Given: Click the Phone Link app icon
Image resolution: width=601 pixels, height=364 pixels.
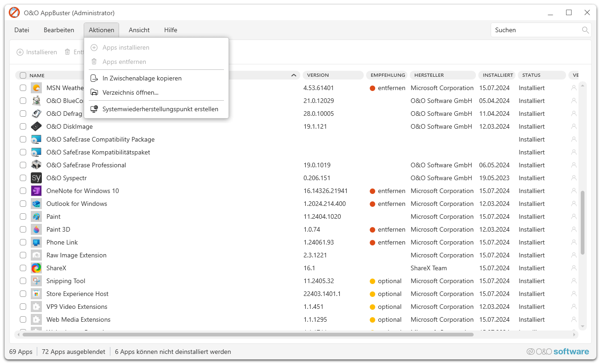Looking at the screenshot, I should point(36,242).
